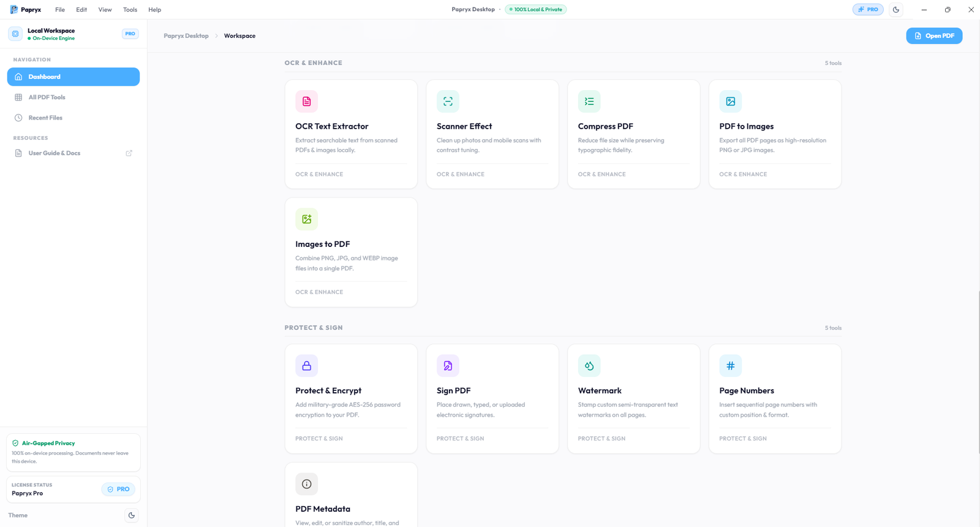
Task: Click the 100% Local & Private badge
Action: pos(535,10)
